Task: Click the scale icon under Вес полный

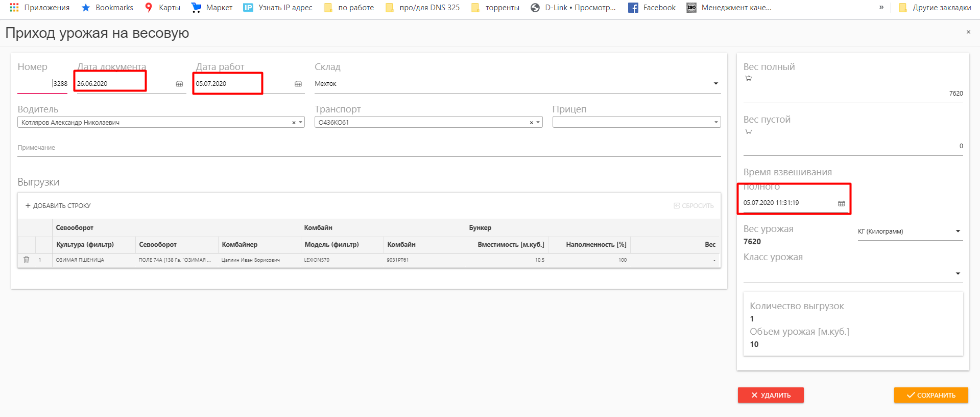Action: pos(748,78)
